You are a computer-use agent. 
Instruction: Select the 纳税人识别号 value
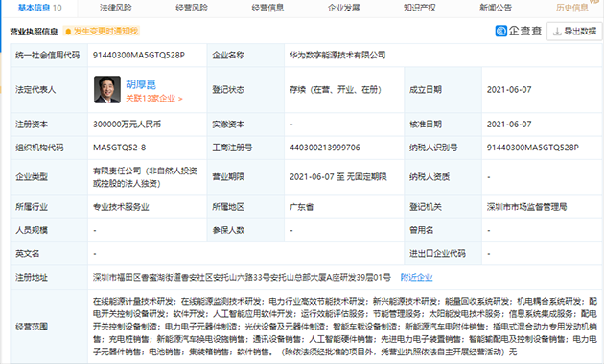(x=533, y=148)
